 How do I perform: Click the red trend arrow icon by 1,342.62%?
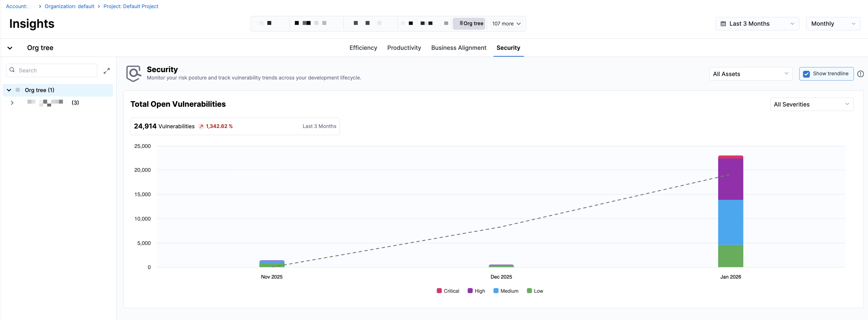201,126
